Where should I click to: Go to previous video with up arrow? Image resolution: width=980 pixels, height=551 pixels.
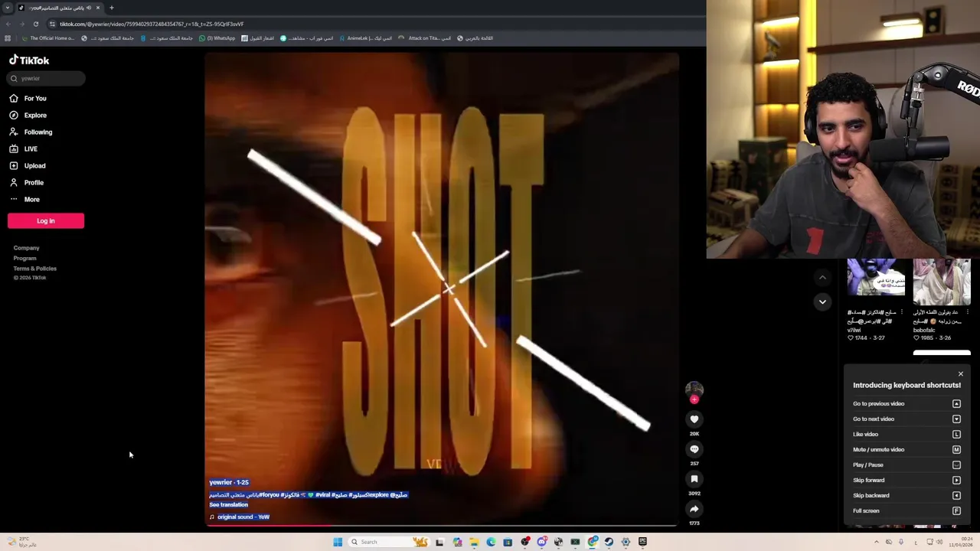coord(822,278)
